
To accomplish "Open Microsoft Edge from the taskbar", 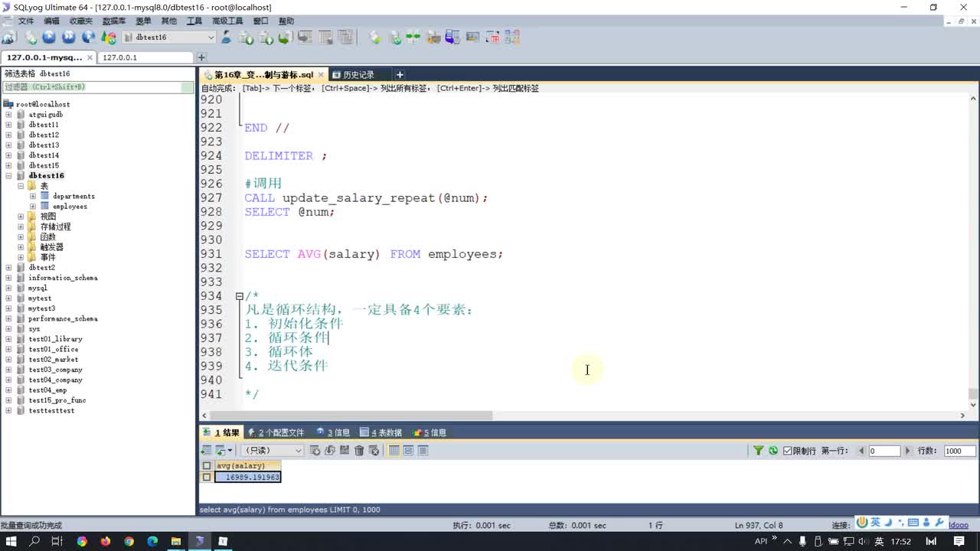I will 152,541.
